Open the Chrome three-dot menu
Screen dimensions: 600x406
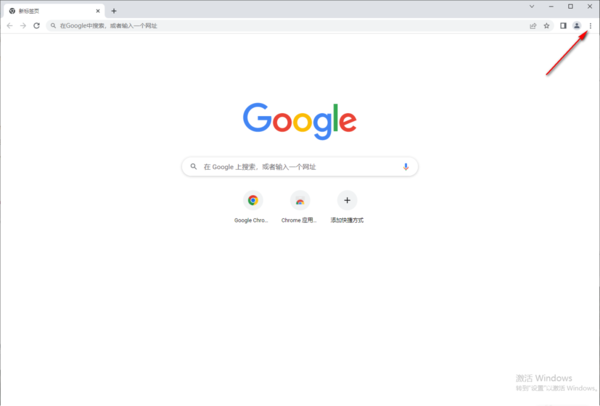coord(590,26)
